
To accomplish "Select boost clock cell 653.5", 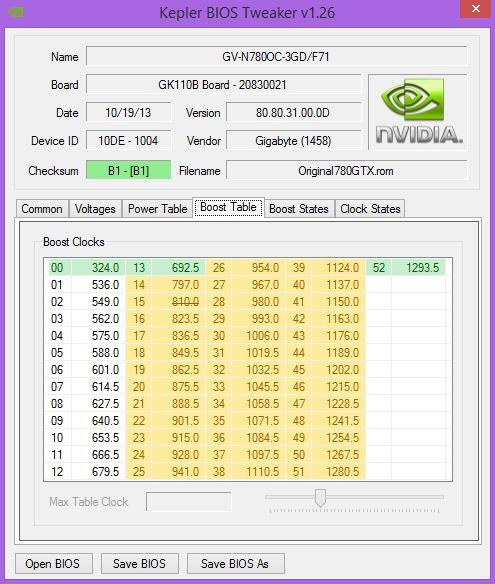I will pos(98,438).
